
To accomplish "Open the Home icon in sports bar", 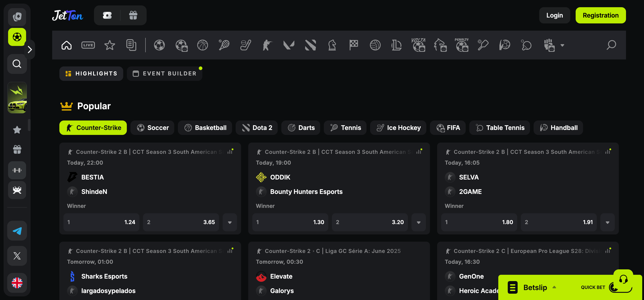I will click(67, 45).
